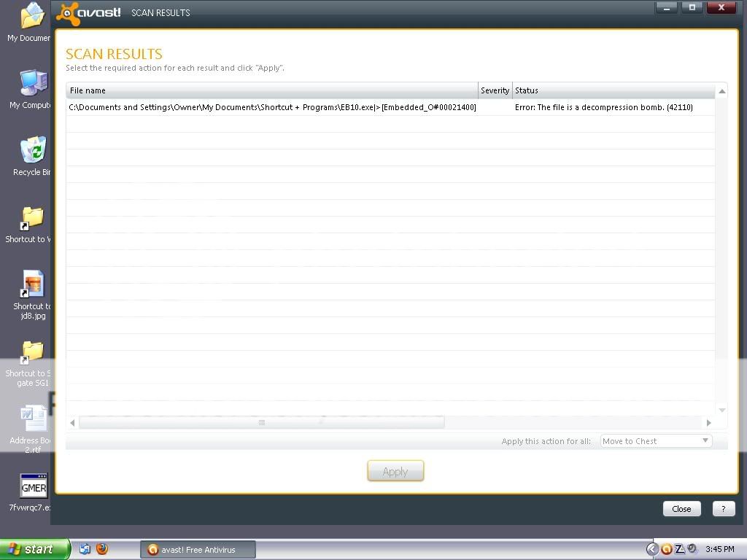Select the EB10.exe scan result row
This screenshot has height=560, width=747.
click(x=391, y=108)
